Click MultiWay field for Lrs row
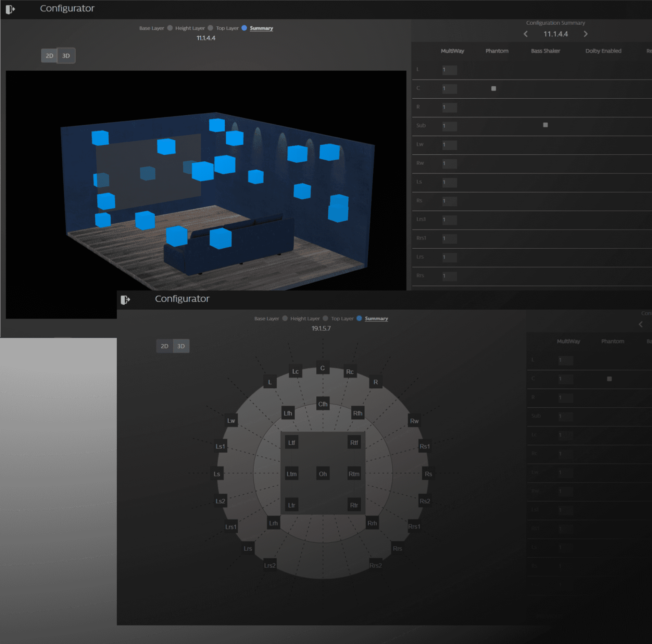652x644 pixels. pyautogui.click(x=449, y=257)
